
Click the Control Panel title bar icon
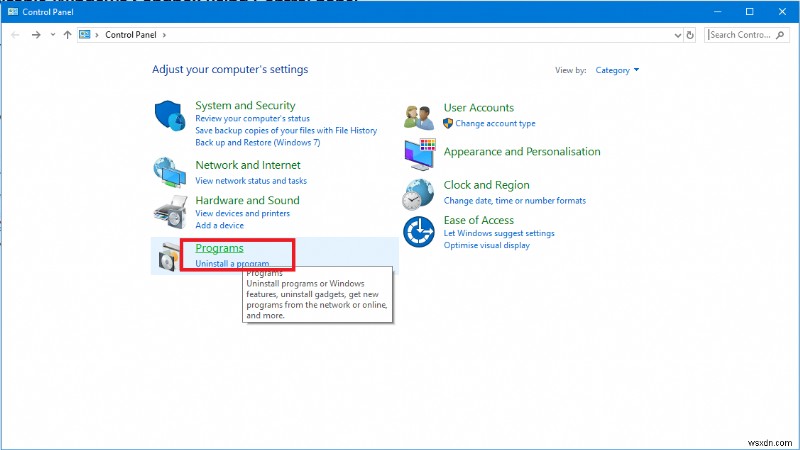click(x=13, y=11)
